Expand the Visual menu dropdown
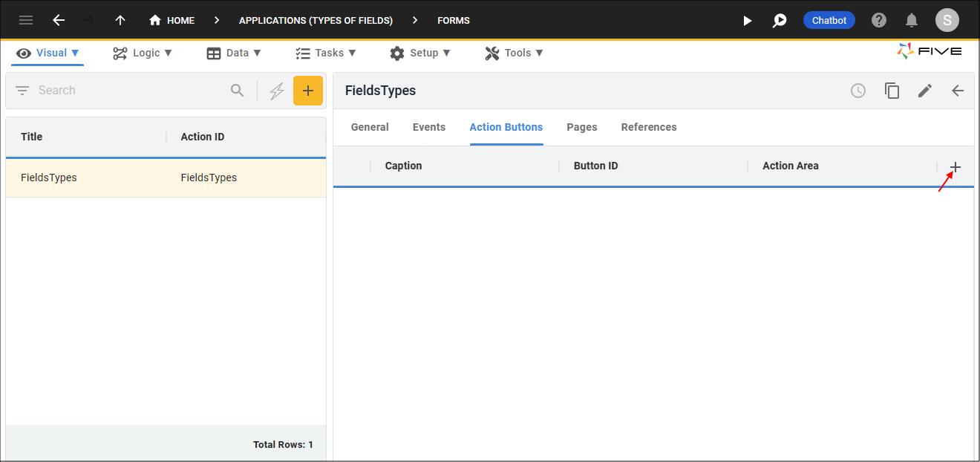 pyautogui.click(x=48, y=53)
